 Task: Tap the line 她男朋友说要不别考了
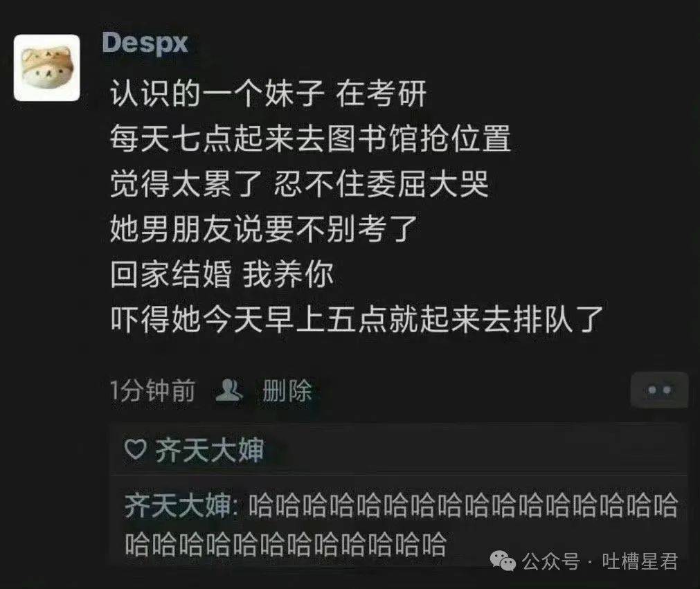(264, 228)
